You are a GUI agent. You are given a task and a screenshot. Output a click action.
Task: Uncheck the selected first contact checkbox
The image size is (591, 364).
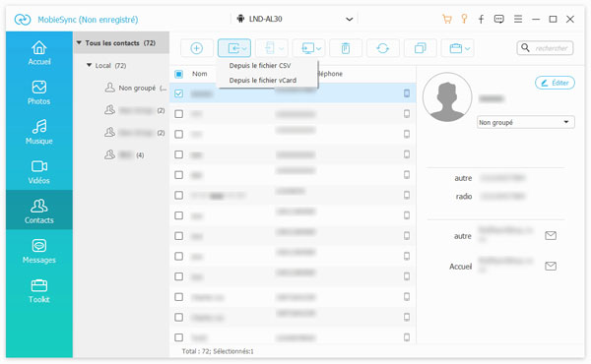[178, 93]
